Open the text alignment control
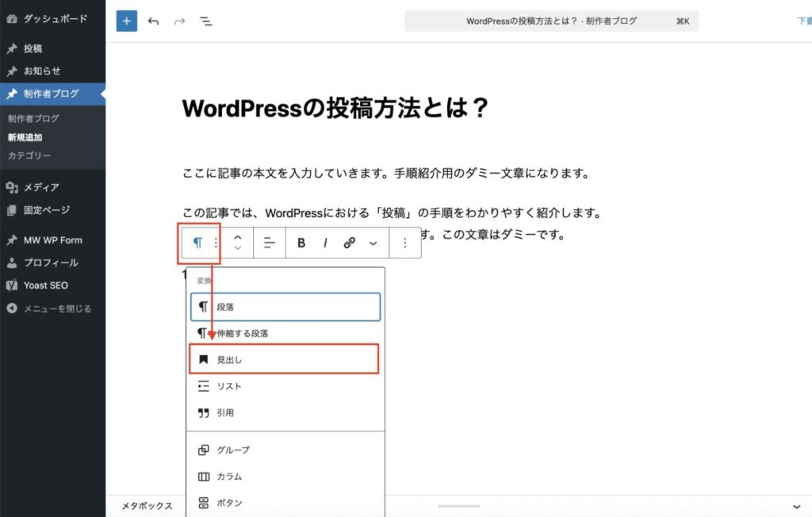 click(x=270, y=243)
